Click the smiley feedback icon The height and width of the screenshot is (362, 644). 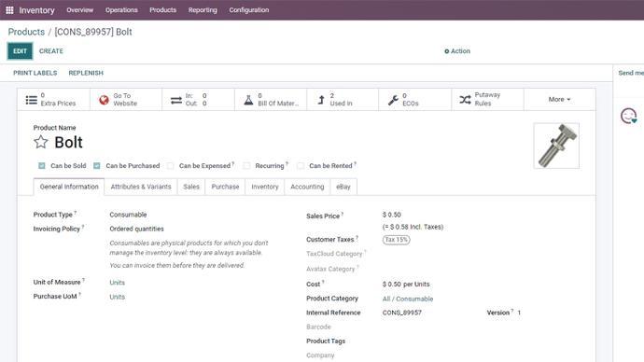pos(628,116)
